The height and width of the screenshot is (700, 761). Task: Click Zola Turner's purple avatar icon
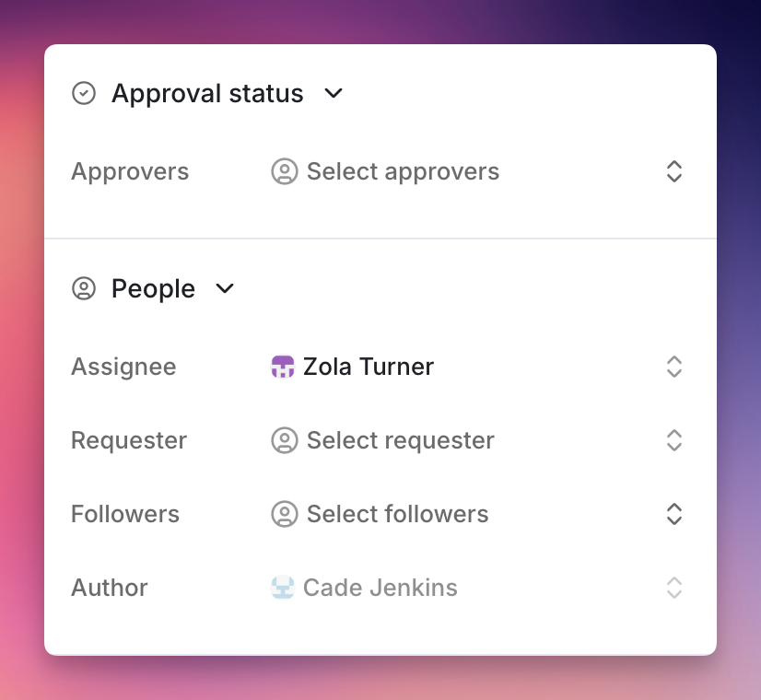(x=283, y=367)
